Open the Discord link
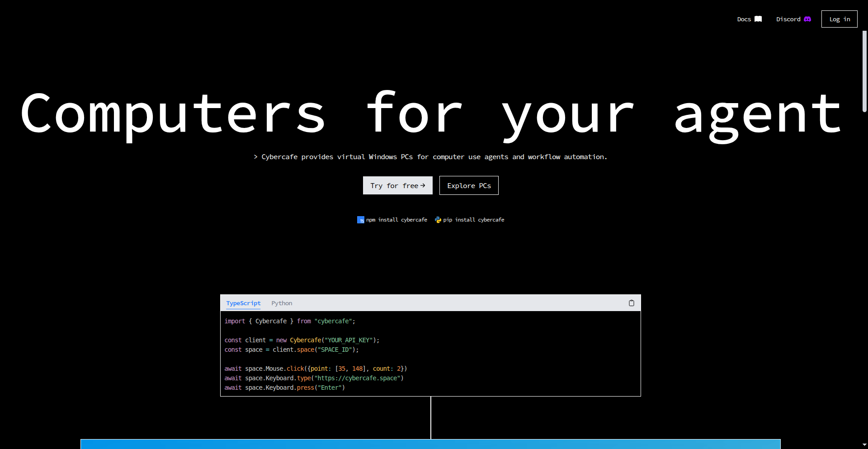868x449 pixels. point(793,19)
